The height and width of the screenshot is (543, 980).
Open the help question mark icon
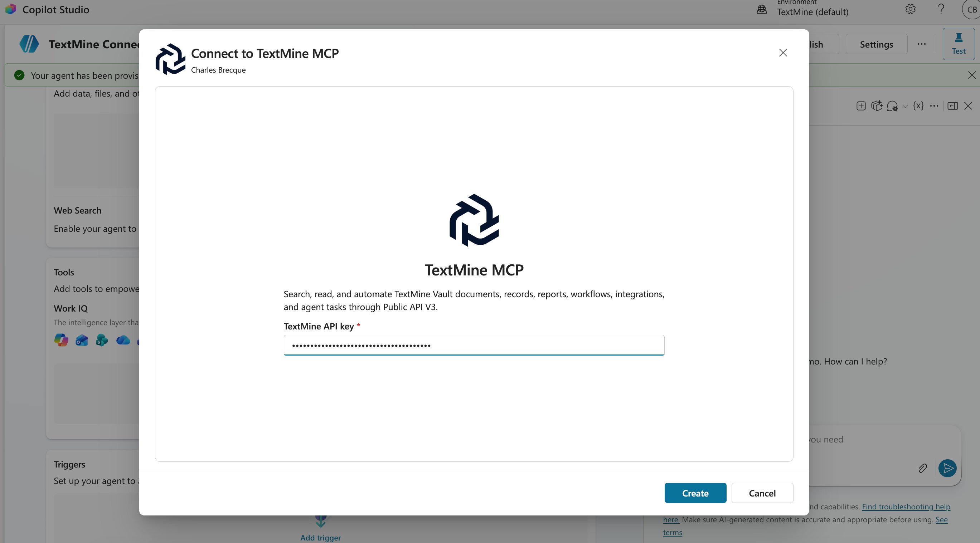pyautogui.click(x=941, y=9)
